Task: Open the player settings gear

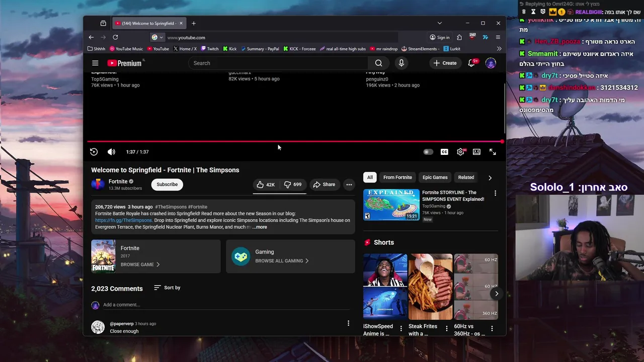Action: coord(460,152)
